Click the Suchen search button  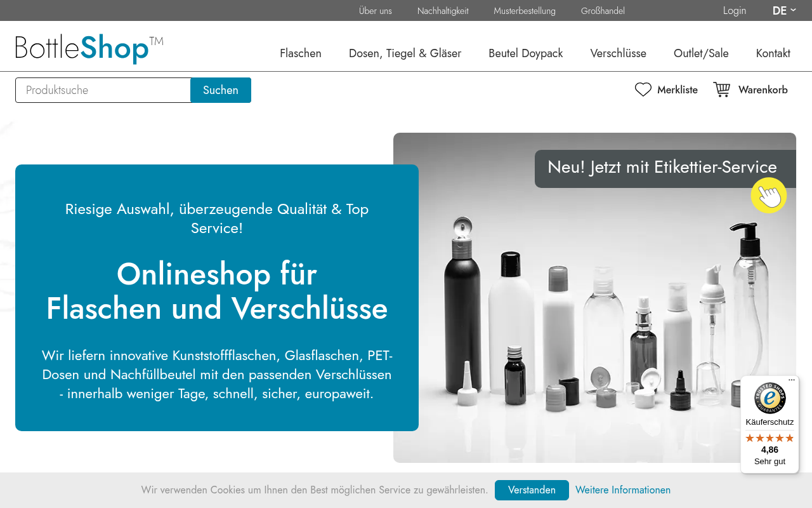click(221, 90)
